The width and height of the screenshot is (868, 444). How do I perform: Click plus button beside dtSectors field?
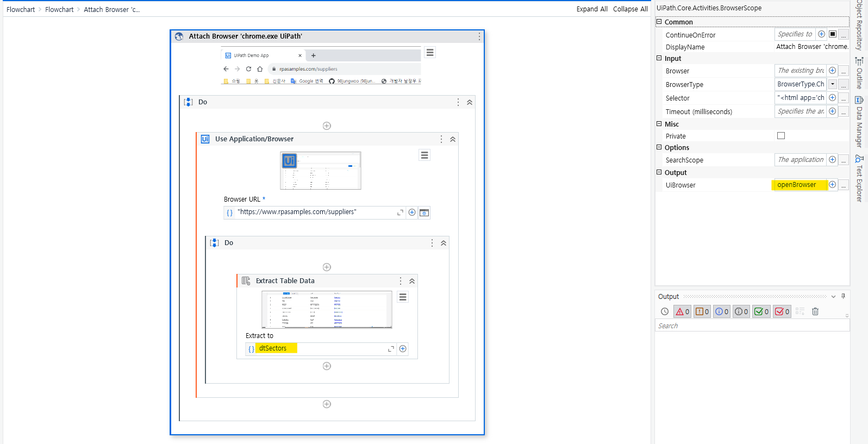pos(403,349)
